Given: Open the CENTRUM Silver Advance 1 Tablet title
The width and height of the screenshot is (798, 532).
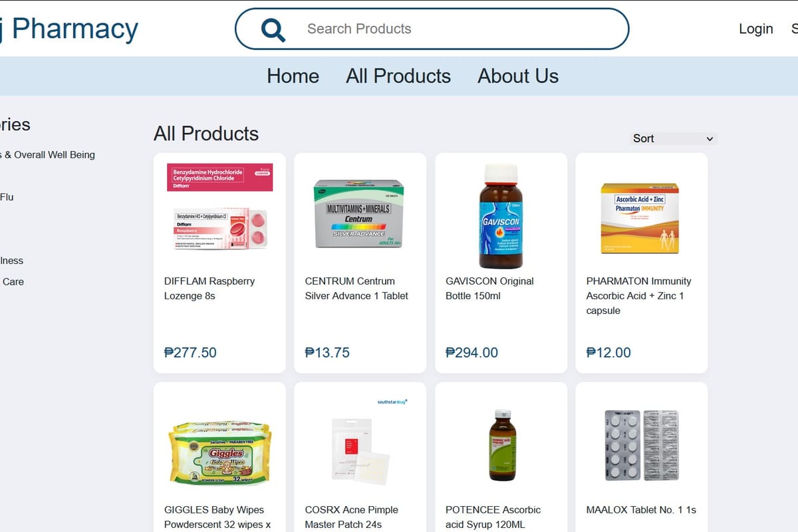Looking at the screenshot, I should pos(356,288).
